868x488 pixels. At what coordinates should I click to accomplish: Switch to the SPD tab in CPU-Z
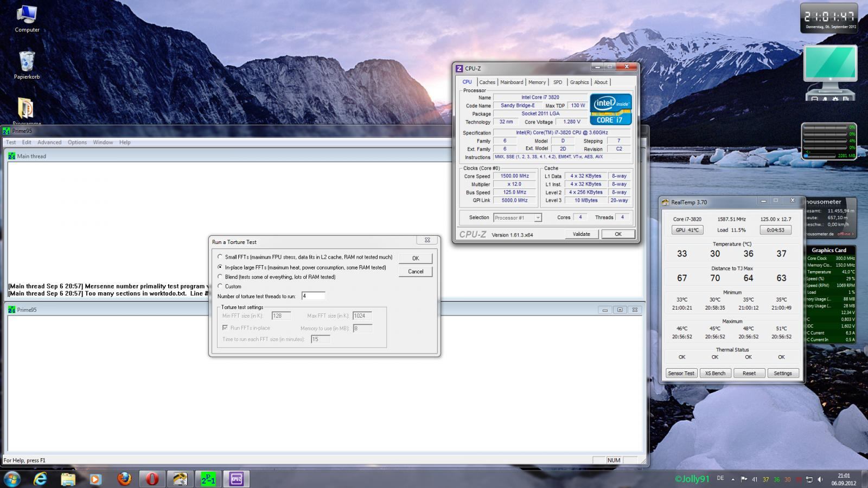point(558,82)
